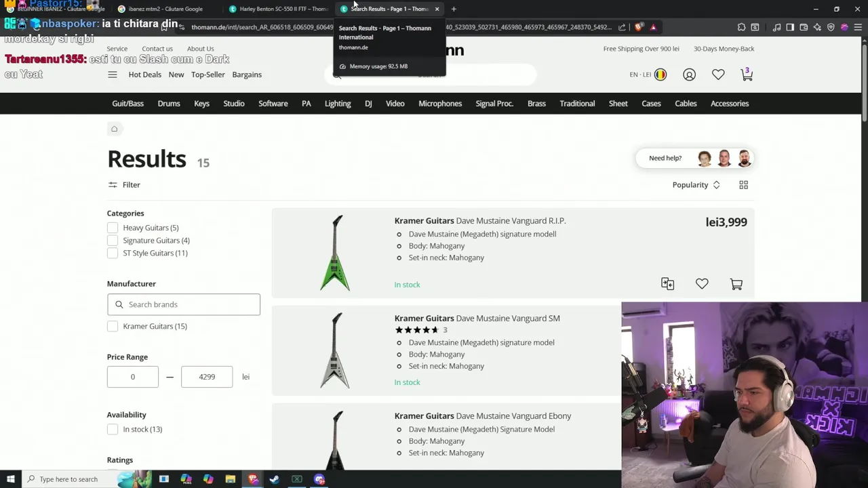Open the browser main menu icon
The image size is (868, 488).
tap(858, 27)
